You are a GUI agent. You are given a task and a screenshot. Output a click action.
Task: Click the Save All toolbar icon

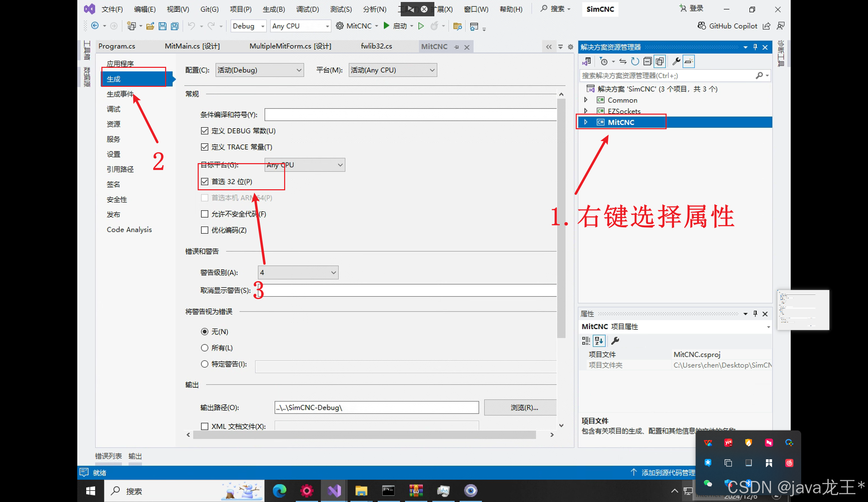175,26
